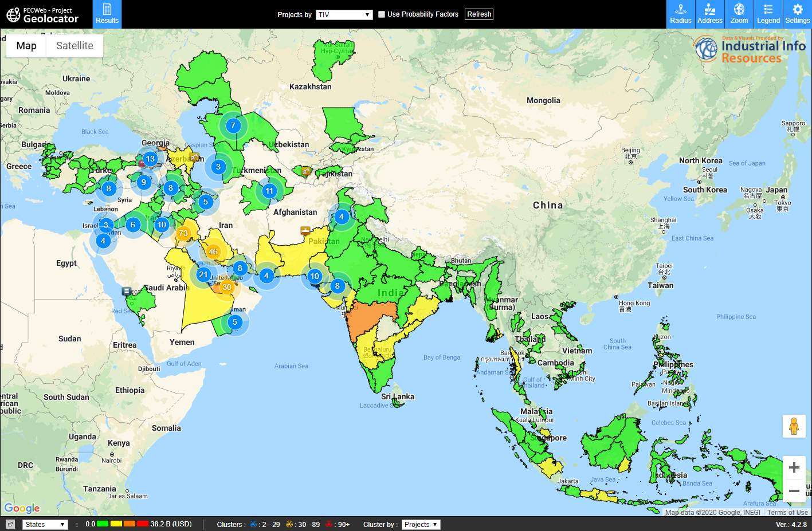Image resolution: width=812 pixels, height=531 pixels.
Task: Open the Address lookup tool
Action: (x=710, y=14)
